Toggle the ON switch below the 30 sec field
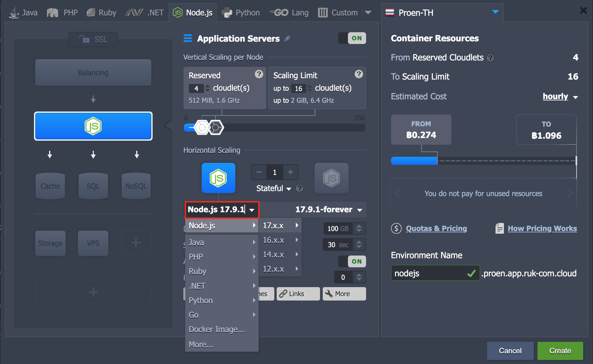The image size is (593, 364). pyautogui.click(x=352, y=261)
